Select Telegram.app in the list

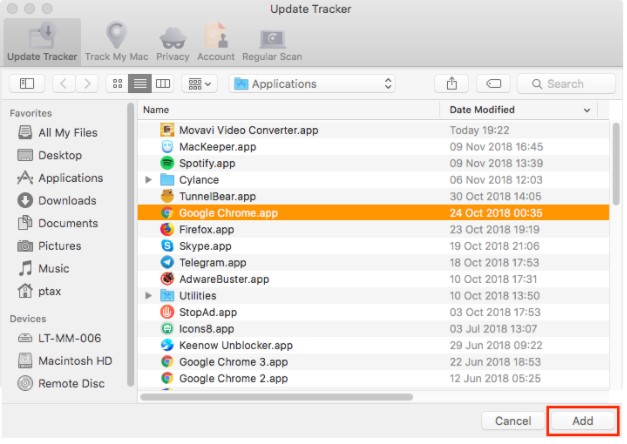click(x=373, y=262)
